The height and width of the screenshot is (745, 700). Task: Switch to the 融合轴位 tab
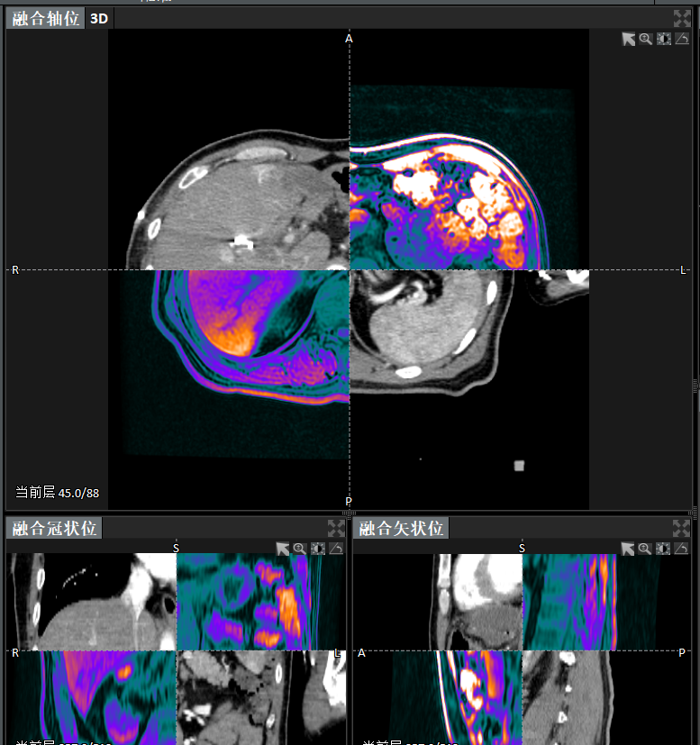point(46,19)
